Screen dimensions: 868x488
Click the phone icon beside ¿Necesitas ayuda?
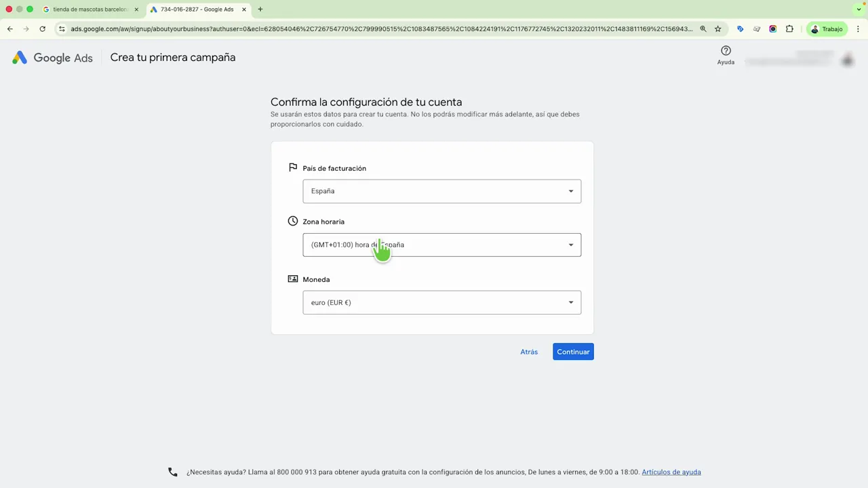tap(173, 472)
